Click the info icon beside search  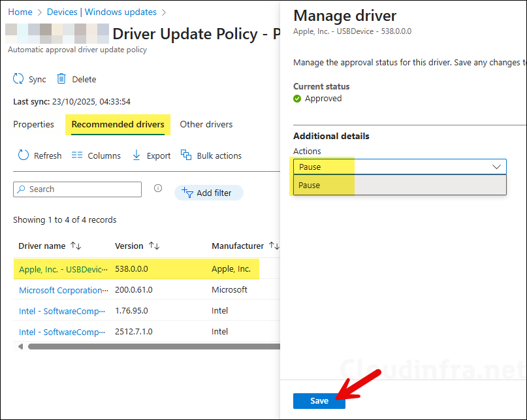tap(157, 188)
